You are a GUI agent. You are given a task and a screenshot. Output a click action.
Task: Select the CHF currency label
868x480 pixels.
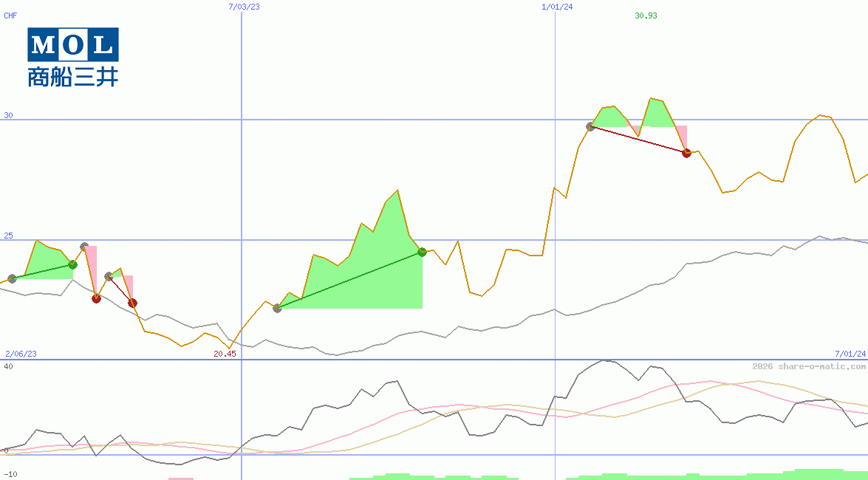(11, 16)
